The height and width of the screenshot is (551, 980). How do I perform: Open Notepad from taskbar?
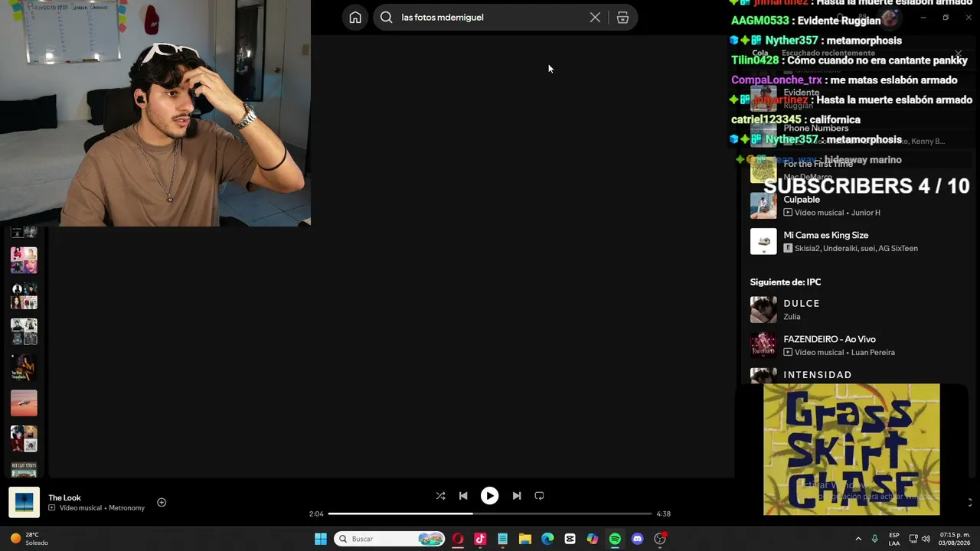502,539
